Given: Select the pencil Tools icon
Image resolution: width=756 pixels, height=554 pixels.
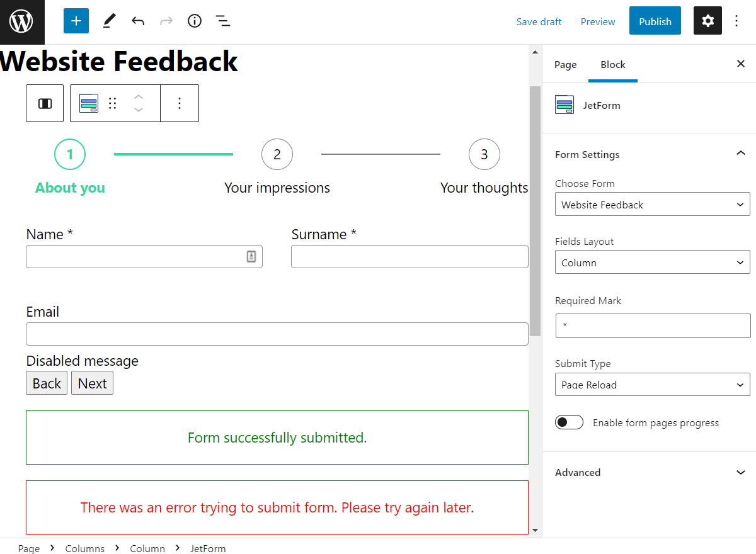Looking at the screenshot, I should 110,21.
